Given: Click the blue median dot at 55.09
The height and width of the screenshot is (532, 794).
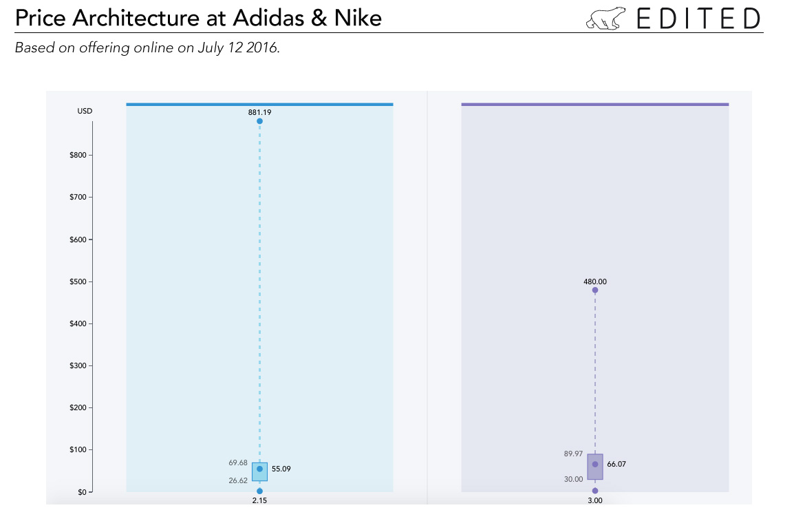Looking at the screenshot, I should coord(260,469).
